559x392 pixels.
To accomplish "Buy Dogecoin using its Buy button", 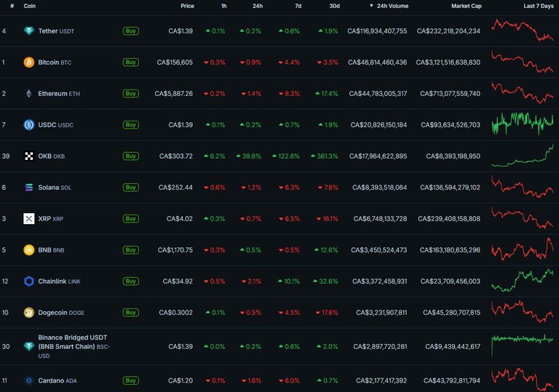I will coord(131,313).
